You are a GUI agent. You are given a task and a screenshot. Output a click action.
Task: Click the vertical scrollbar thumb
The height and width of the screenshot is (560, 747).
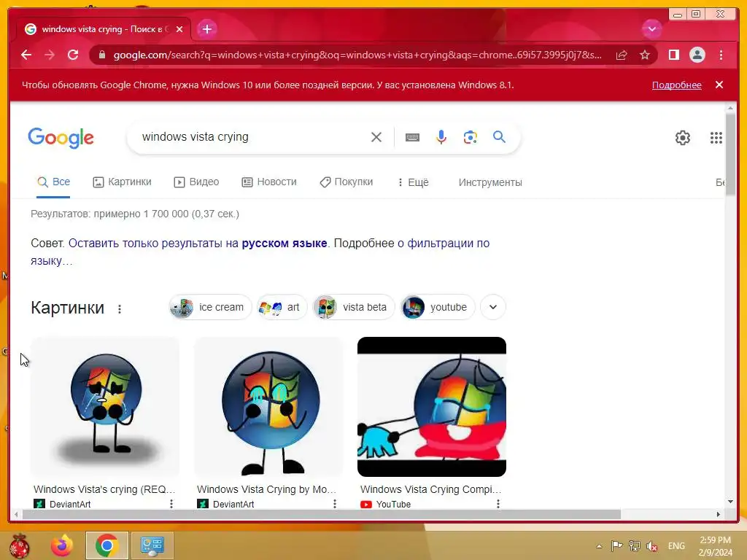pos(730,153)
